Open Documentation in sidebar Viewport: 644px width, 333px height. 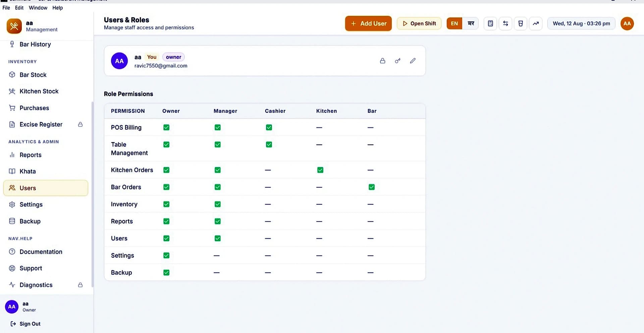click(46, 252)
